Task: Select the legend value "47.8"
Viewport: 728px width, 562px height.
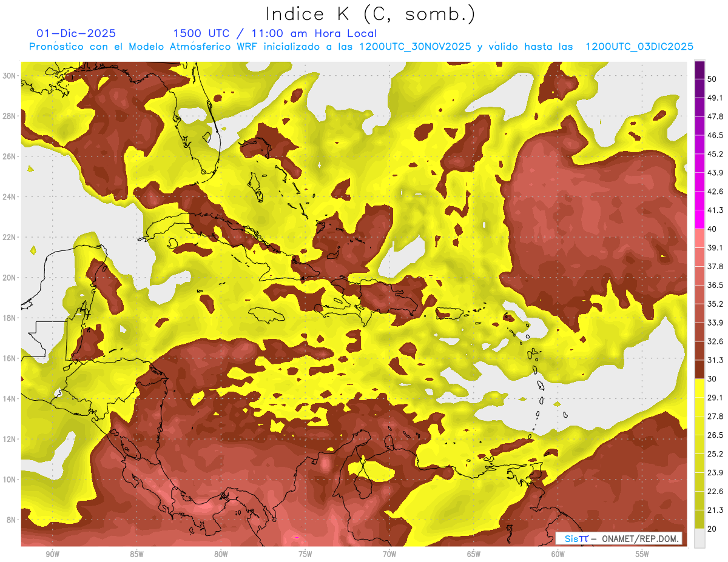Action: 715,116
